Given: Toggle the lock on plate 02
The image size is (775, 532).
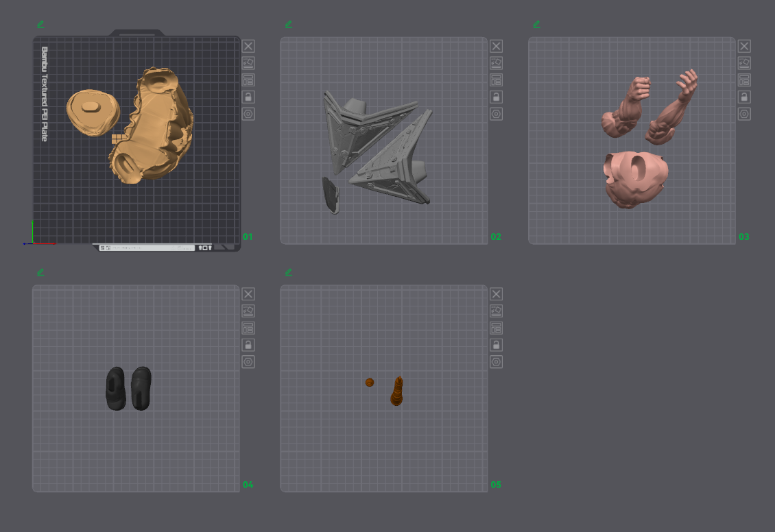Looking at the screenshot, I should pyautogui.click(x=497, y=97).
